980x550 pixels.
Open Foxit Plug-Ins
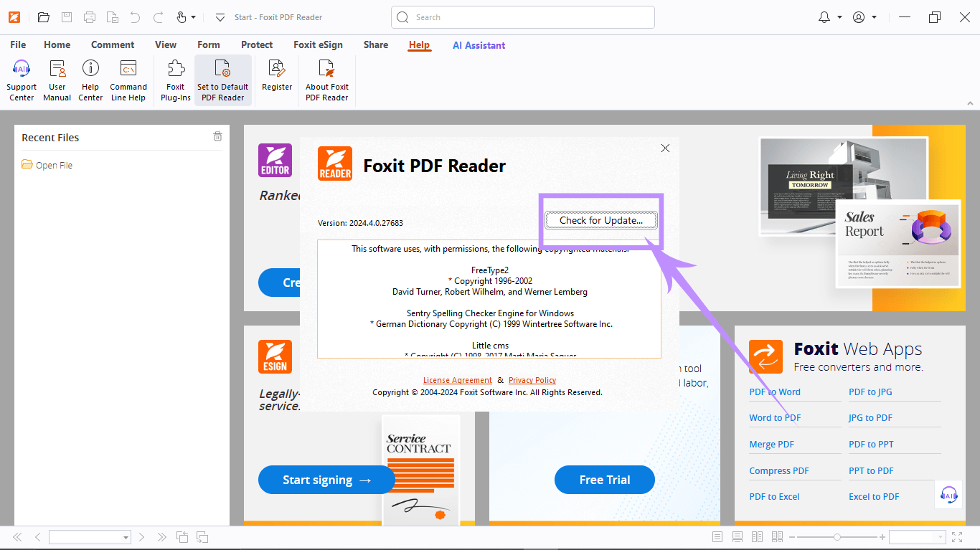pyautogui.click(x=176, y=80)
